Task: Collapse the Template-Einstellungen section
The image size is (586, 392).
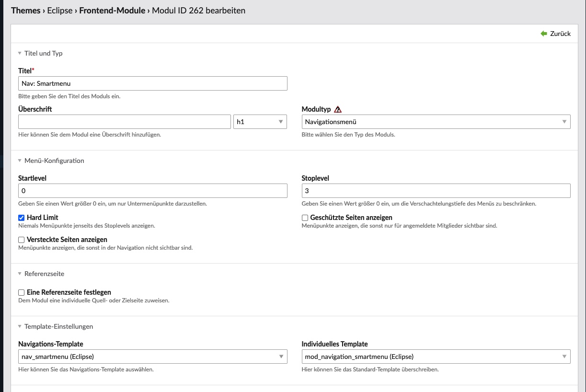Action: tap(20, 326)
